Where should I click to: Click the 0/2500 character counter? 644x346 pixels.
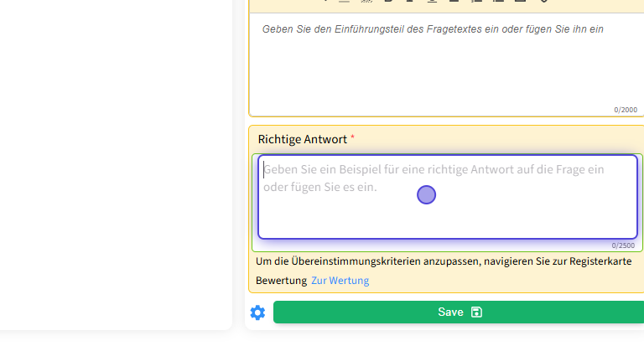point(623,245)
